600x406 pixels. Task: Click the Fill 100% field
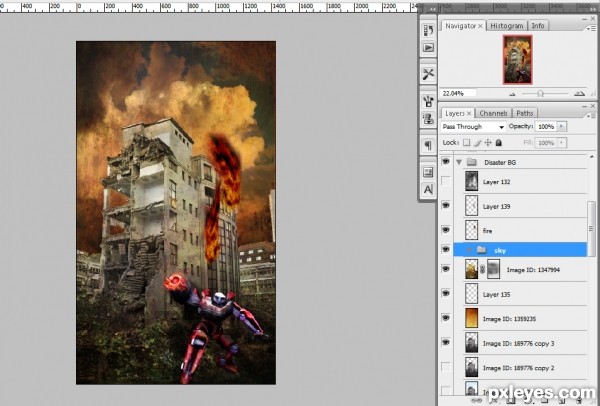(x=546, y=143)
